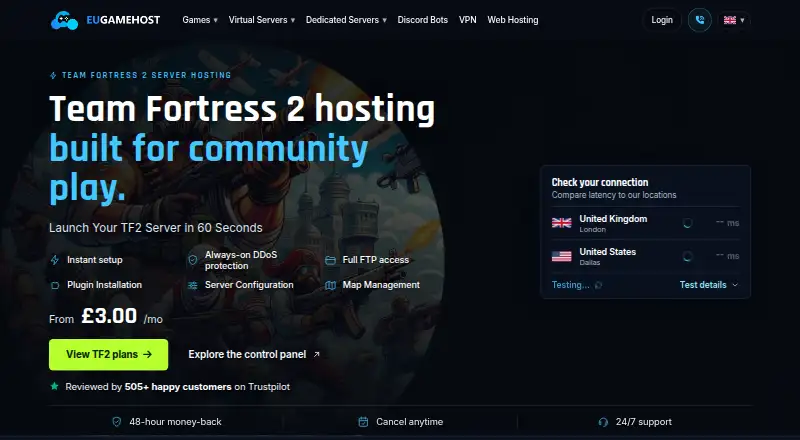Click the shield icon beside Always-on DDoS protection
This screenshot has width=800, height=440.
pos(192,260)
